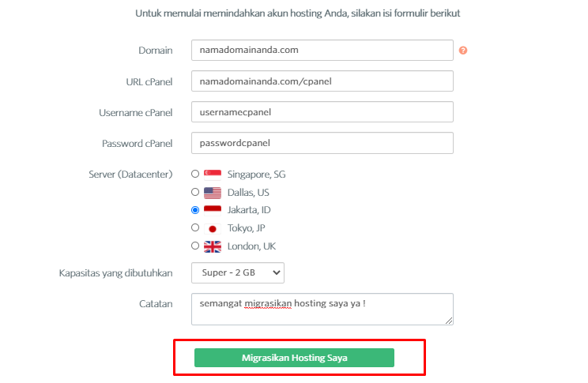Focus the Domain input field

click(x=322, y=51)
